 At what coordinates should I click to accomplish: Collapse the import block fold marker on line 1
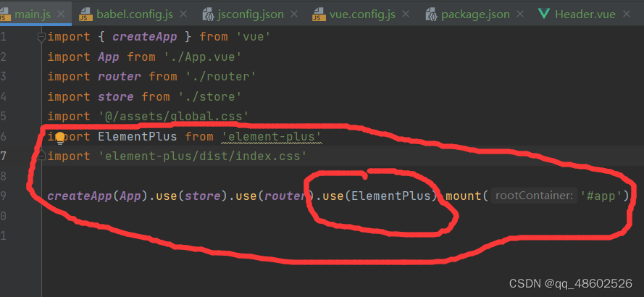click(41, 38)
